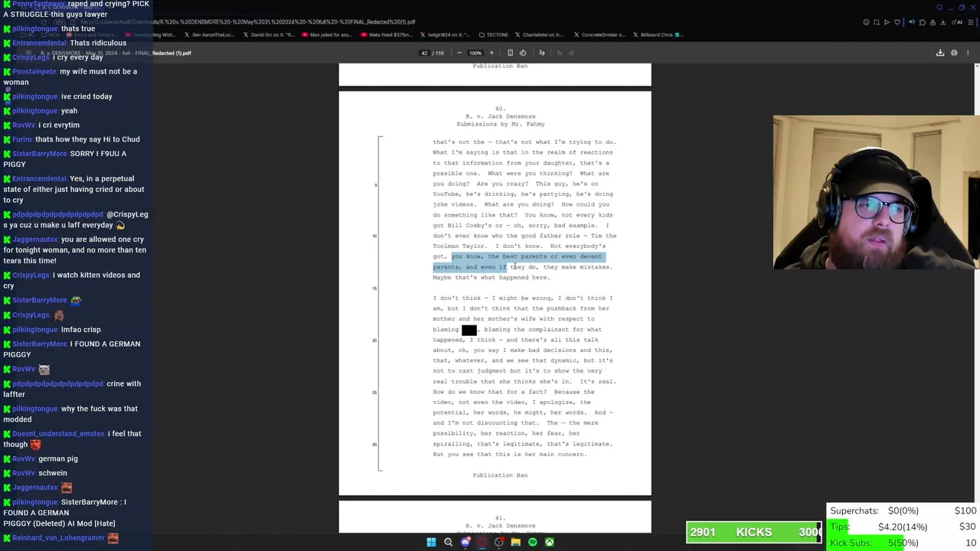This screenshot has height=551, width=980.
Task: Click 'Submissions by Mr. Fahmy' header on page 40
Action: click(501, 124)
